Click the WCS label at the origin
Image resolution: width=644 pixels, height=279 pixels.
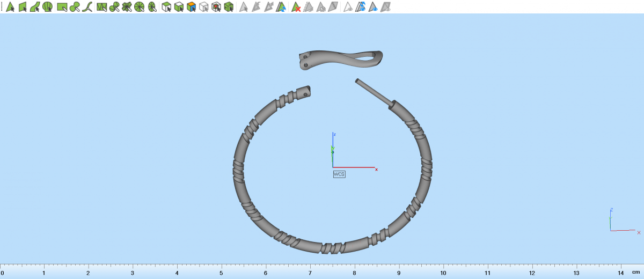tap(339, 174)
